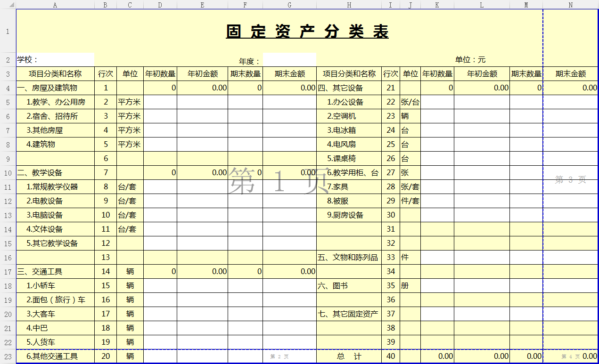Viewport: 599px width, 364px height.
Task: Select the 一、房屋及建筑物 cell
Action: tap(55, 88)
